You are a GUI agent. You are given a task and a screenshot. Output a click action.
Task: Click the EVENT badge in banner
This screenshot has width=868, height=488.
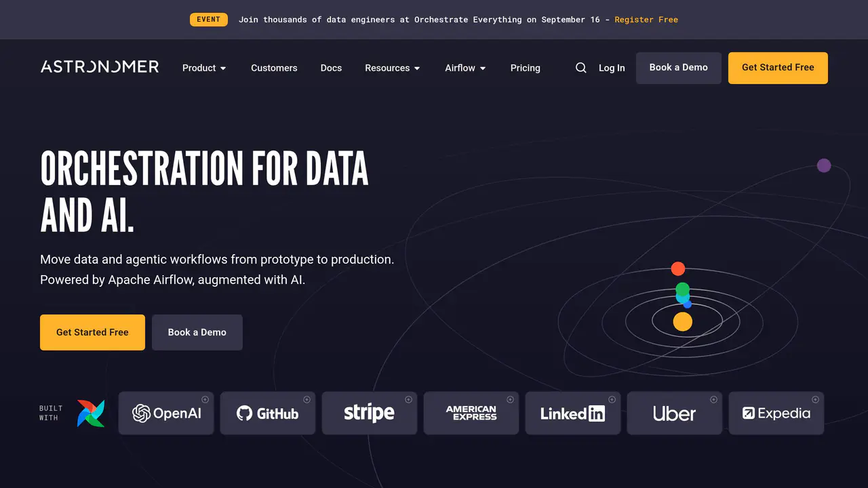tap(208, 20)
